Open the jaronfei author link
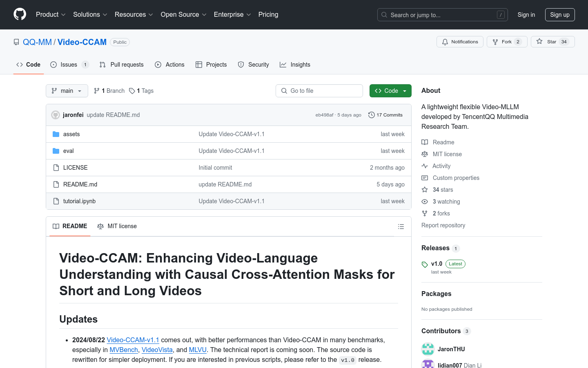Image resolution: width=588 pixels, height=368 pixels. (73, 115)
